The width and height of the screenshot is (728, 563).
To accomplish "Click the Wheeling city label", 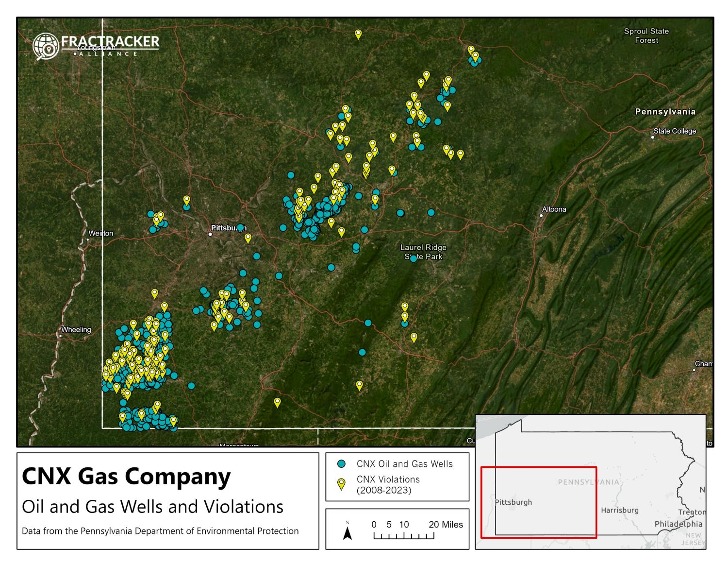I will click(76, 329).
